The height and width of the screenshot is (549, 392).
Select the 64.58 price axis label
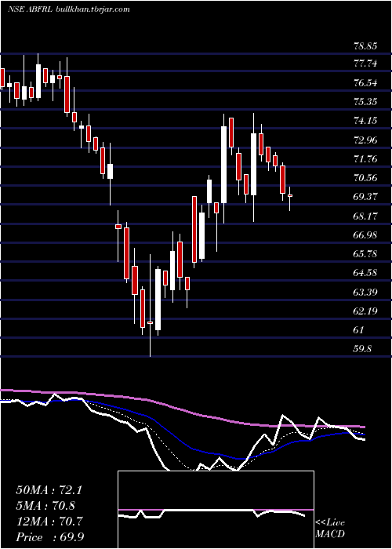[365, 273]
